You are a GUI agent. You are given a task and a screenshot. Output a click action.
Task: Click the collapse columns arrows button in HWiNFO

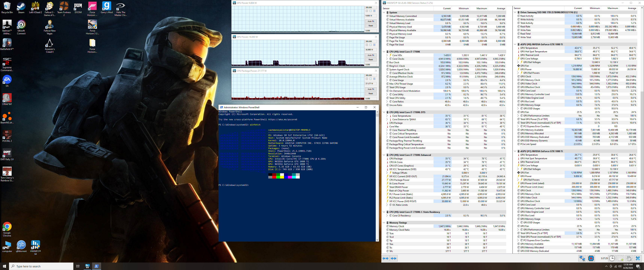coord(394,258)
